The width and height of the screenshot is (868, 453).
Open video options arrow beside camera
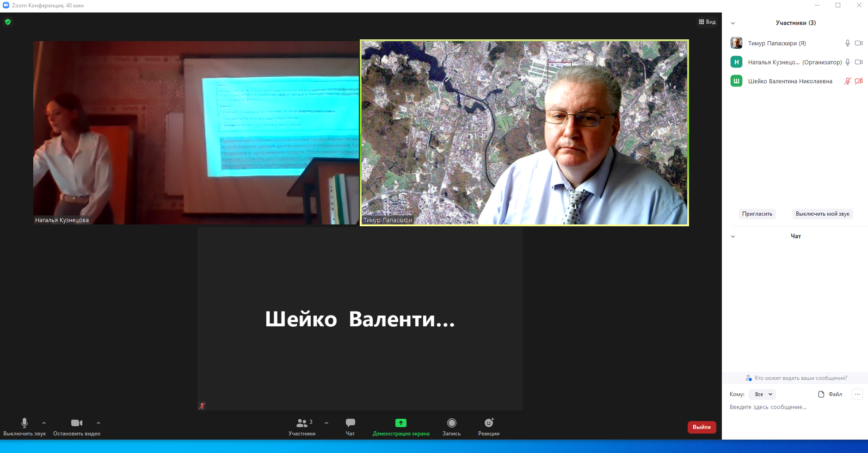pos(98,423)
